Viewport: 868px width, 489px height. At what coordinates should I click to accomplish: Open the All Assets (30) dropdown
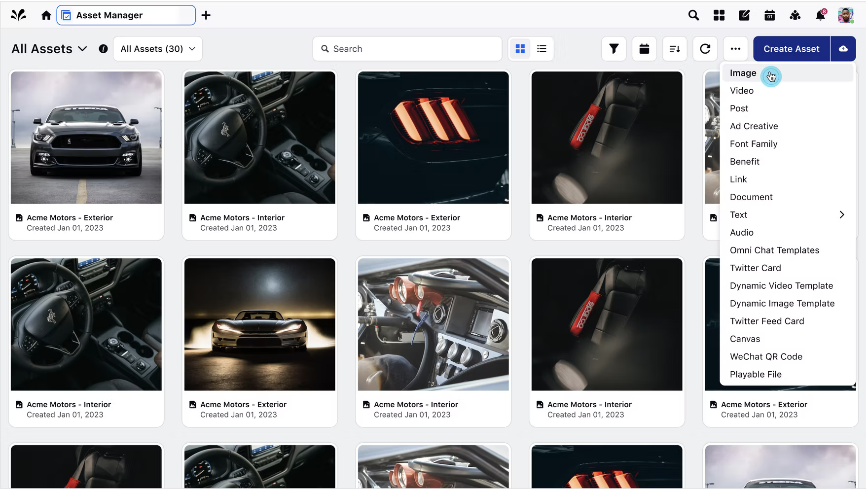click(x=158, y=49)
